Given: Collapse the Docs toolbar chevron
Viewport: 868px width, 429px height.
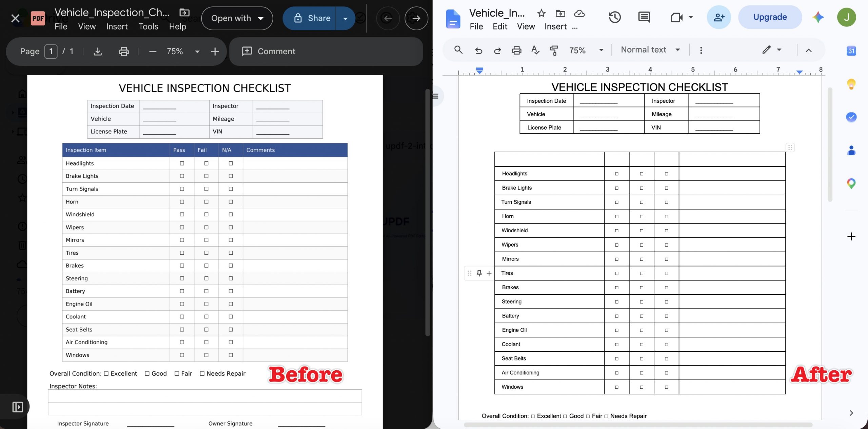Looking at the screenshot, I should coord(808,51).
